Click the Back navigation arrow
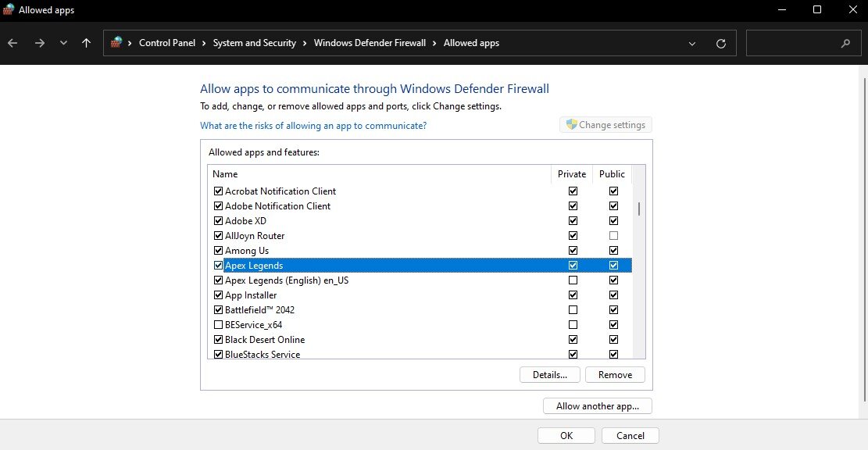The image size is (868, 450). pos(13,44)
